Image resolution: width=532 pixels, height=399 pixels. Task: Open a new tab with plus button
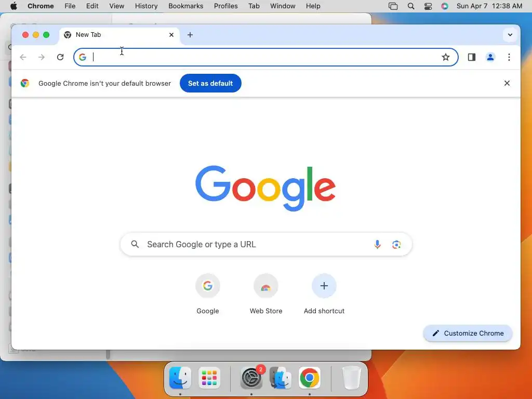(x=190, y=35)
